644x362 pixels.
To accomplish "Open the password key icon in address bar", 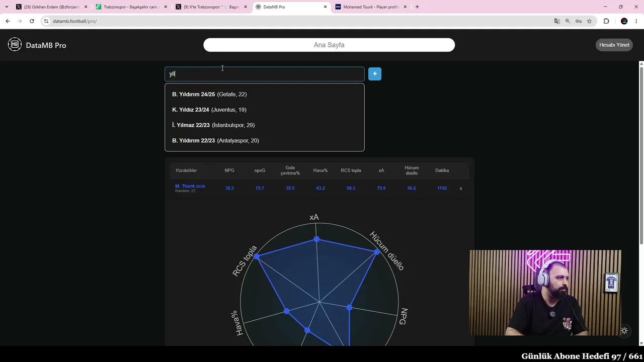I will [x=579, y=21].
